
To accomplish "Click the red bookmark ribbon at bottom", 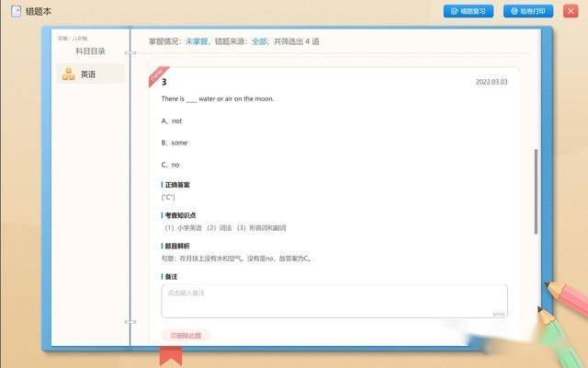I will 171,356.
